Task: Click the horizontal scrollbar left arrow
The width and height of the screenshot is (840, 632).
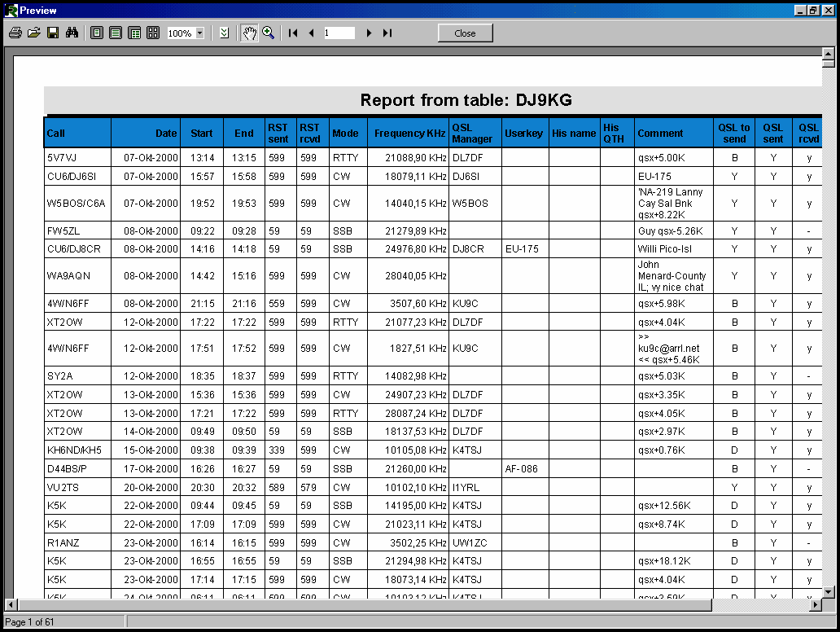Action: [11, 604]
